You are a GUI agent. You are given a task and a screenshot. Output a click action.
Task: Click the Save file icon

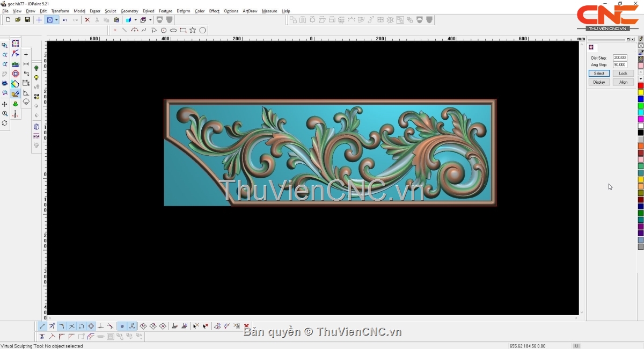point(27,20)
